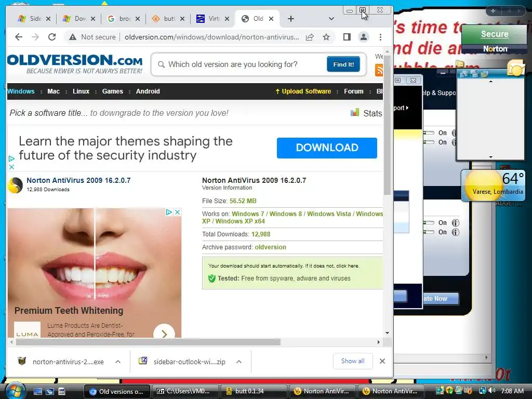This screenshot has width=532, height=399.
Task: Open a new browser tab
Action: point(291,19)
